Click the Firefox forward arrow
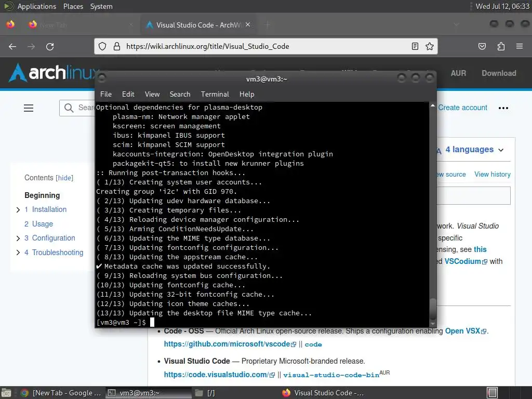The image size is (532, 399). (x=31, y=46)
